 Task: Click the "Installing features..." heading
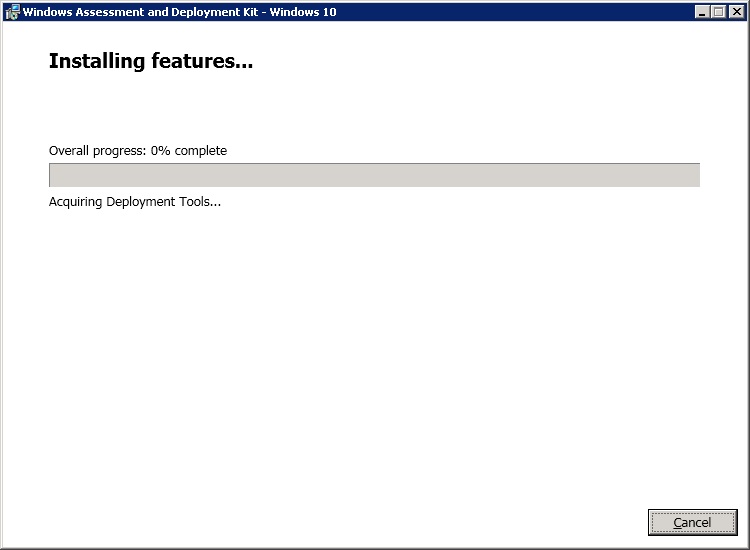click(150, 61)
